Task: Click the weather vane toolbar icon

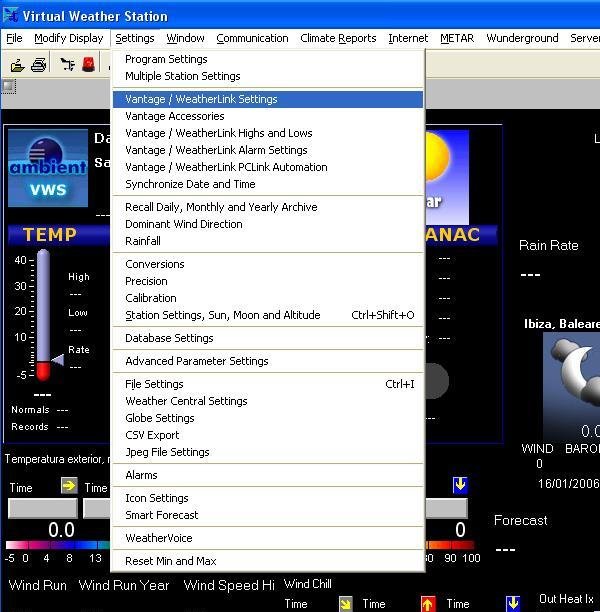Action: pyautogui.click(x=68, y=64)
